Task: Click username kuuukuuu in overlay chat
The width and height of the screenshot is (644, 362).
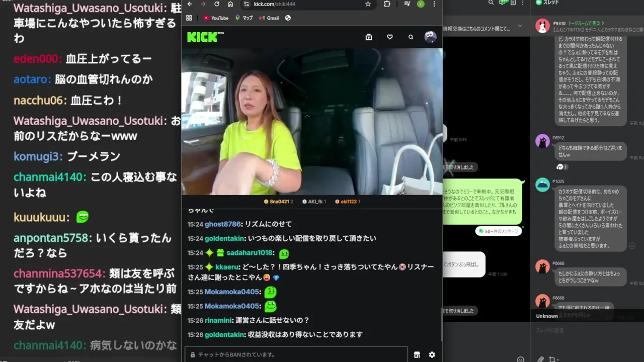Action: [x=40, y=217]
